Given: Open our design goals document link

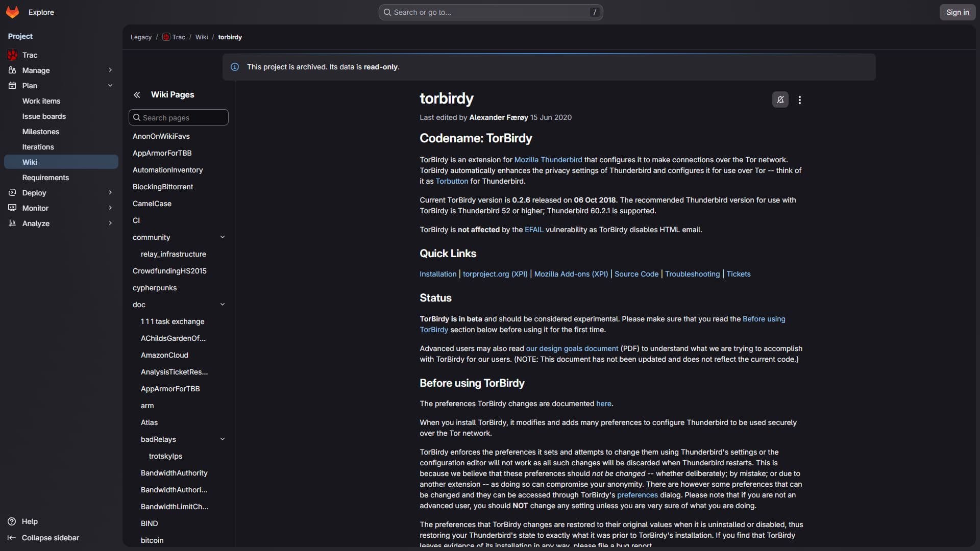Looking at the screenshot, I should point(572,348).
